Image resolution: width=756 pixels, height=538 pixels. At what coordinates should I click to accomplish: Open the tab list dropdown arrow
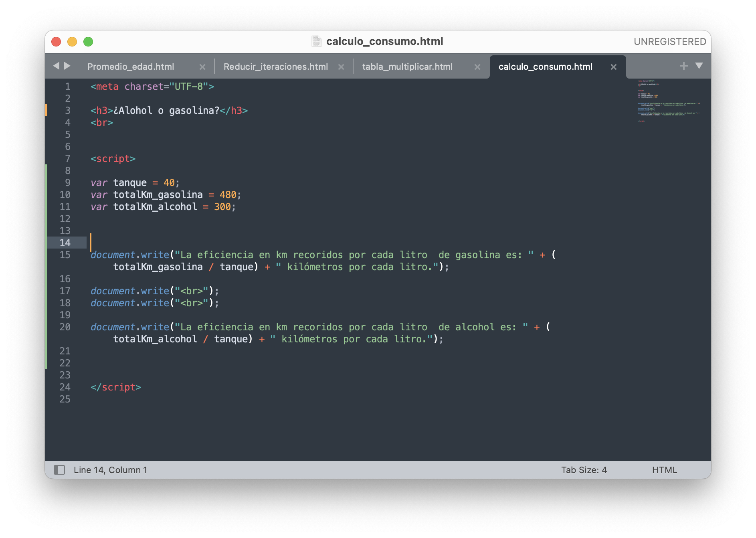699,66
